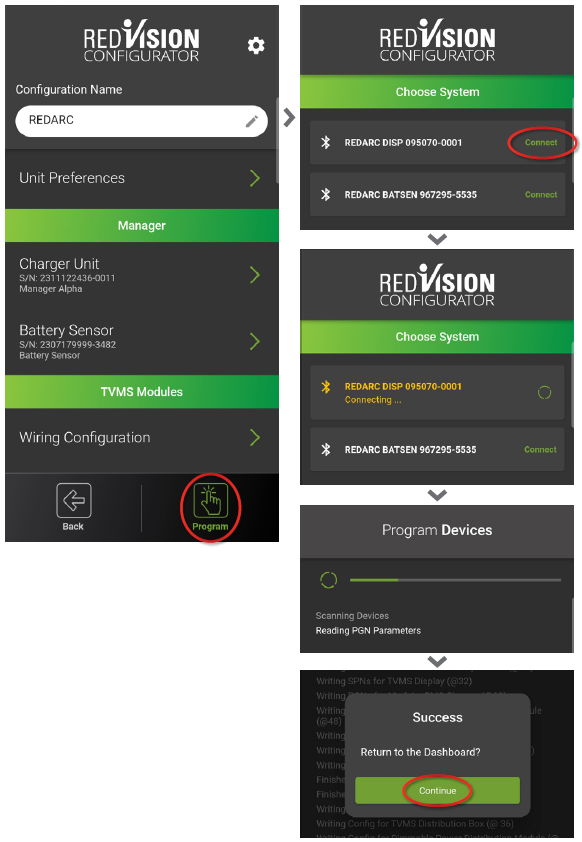The image size is (582, 842).
Task: Click Bluetooth icon beside REDARC BATSEN in top panel
Action: point(325,194)
